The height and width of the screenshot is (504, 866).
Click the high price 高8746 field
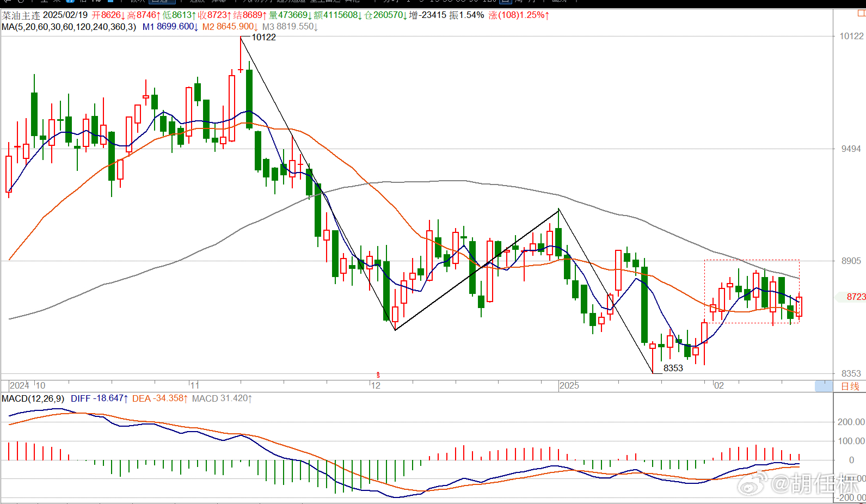tap(144, 15)
